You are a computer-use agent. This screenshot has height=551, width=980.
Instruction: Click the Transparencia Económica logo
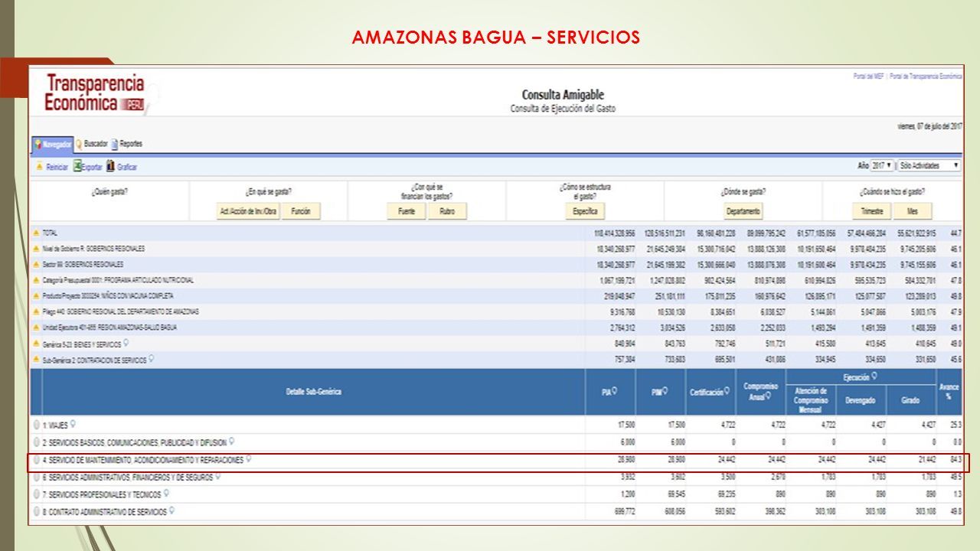click(95, 93)
